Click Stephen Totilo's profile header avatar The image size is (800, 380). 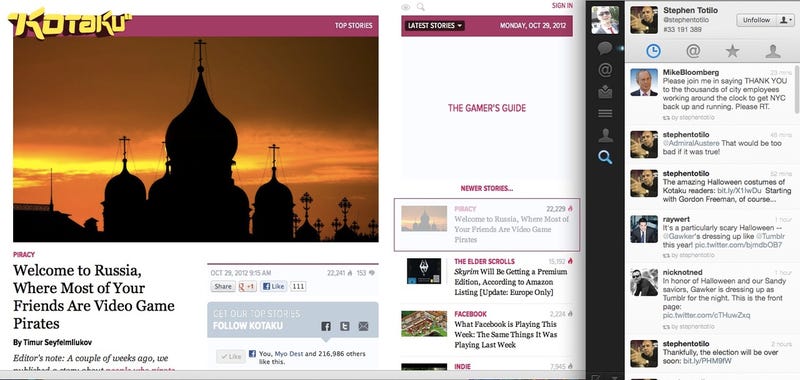point(644,20)
